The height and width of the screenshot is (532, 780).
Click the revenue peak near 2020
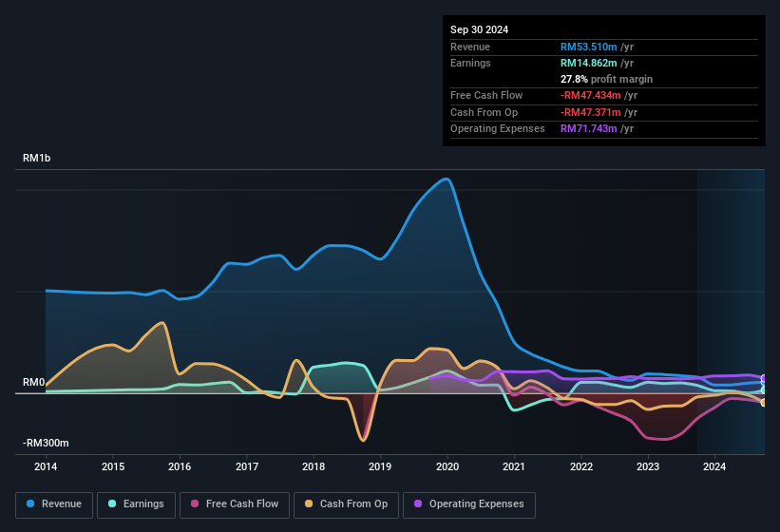point(447,179)
